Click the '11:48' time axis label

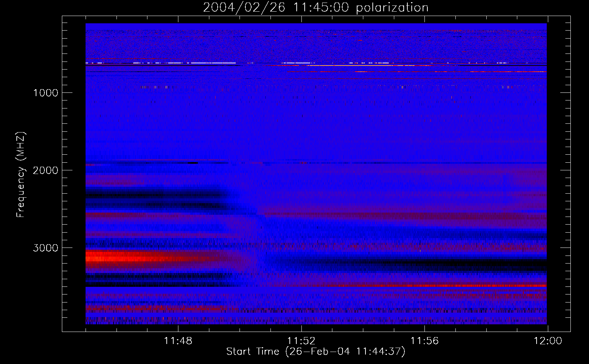point(178,341)
